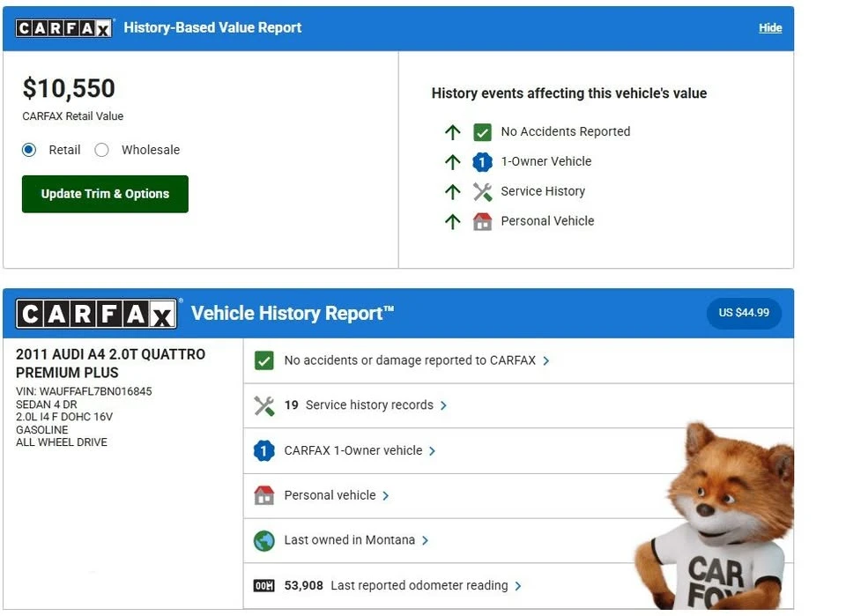Expand No accidents or damage reported chevron

click(x=546, y=360)
